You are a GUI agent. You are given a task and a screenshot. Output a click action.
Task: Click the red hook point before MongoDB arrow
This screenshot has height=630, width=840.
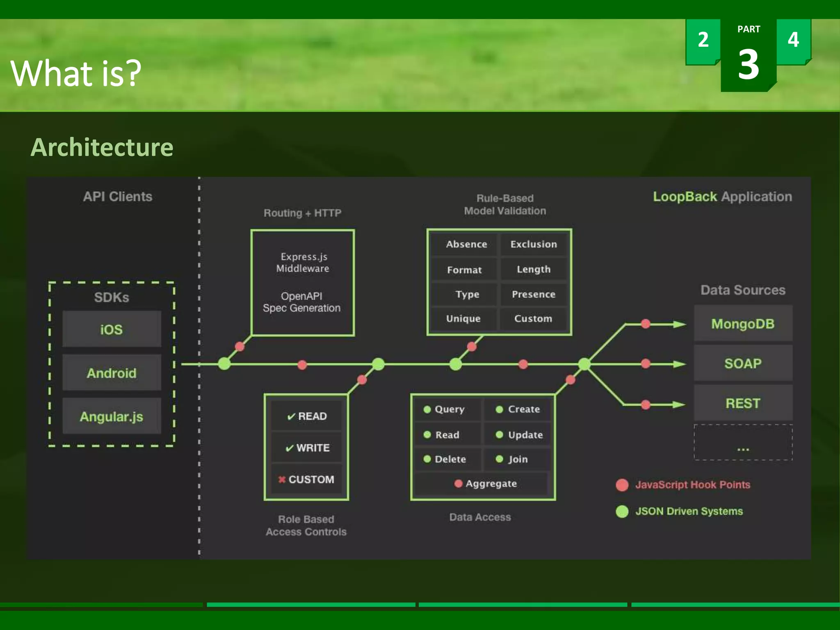tap(646, 324)
